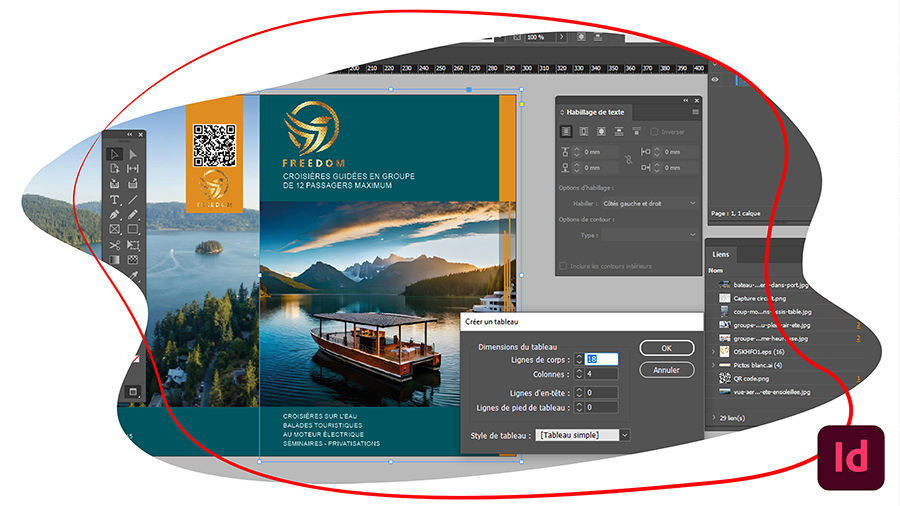The height and width of the screenshot is (506, 900).
Task: Click the no text wrap icon
Action: click(566, 131)
